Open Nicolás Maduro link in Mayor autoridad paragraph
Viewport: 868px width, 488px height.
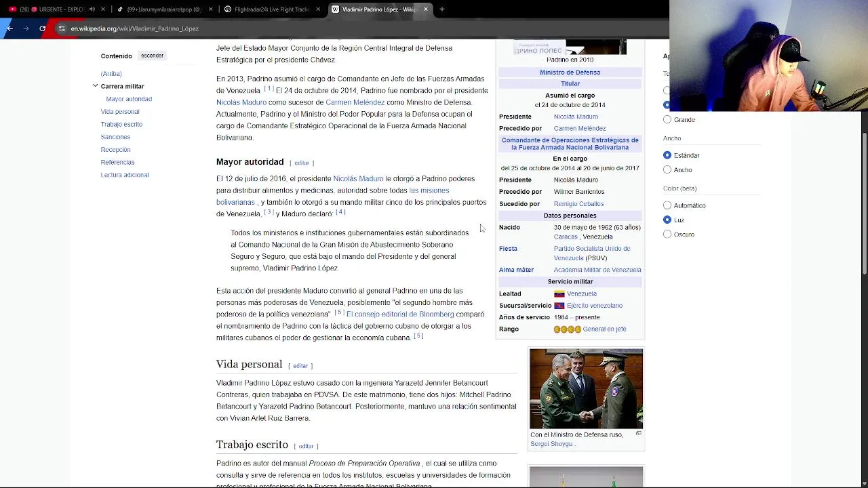[358, 179]
